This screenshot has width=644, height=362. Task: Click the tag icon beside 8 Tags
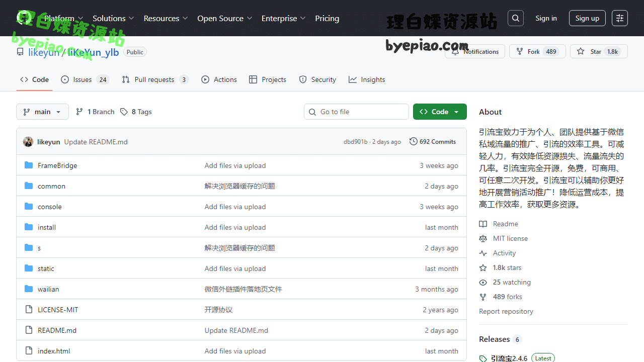click(124, 112)
